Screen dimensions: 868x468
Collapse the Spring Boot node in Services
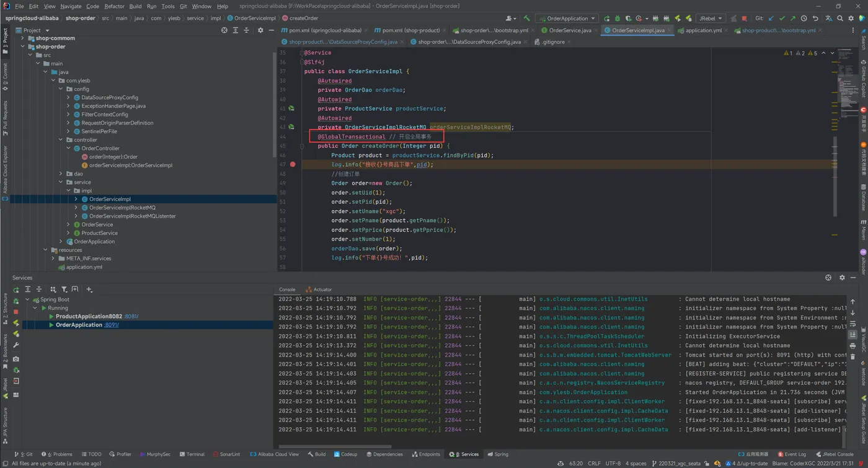pyautogui.click(x=27, y=299)
